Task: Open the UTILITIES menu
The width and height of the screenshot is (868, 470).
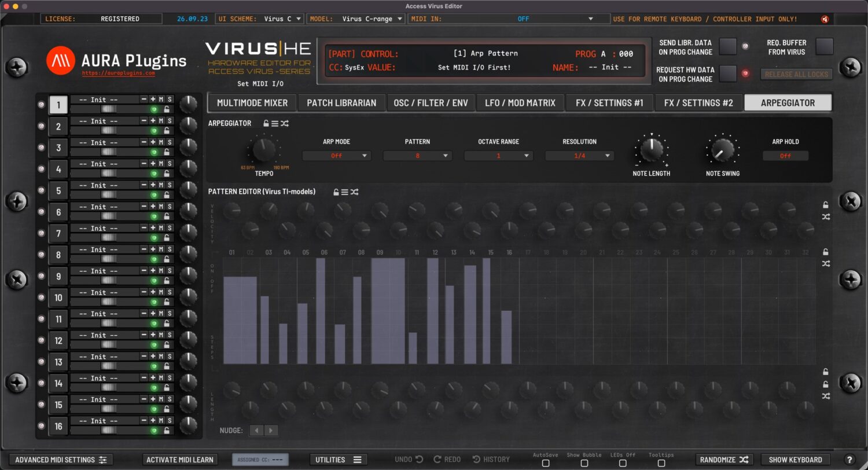Action: click(338, 460)
